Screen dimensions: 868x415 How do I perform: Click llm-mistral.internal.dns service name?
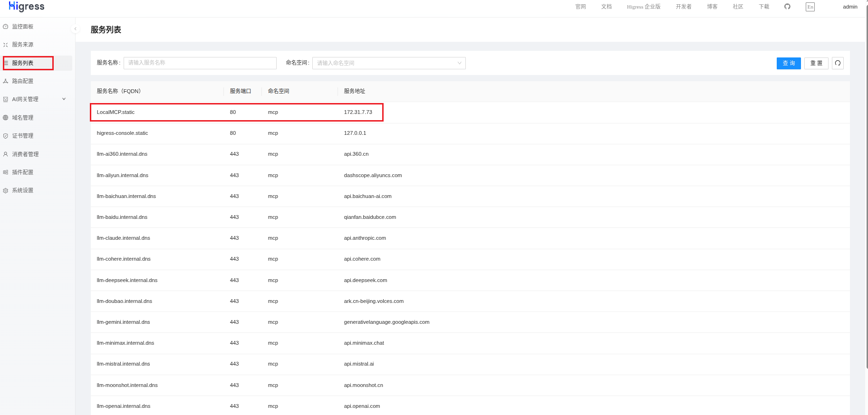124,364
